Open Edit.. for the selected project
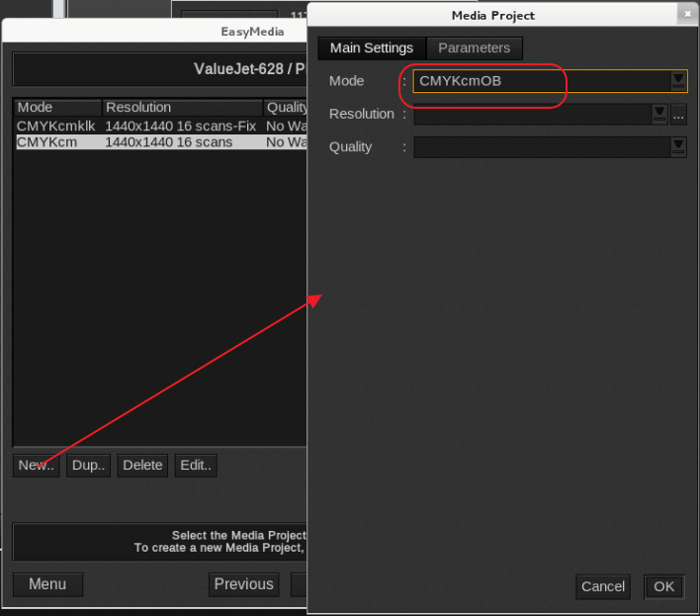This screenshot has height=616, width=700. coord(196,466)
